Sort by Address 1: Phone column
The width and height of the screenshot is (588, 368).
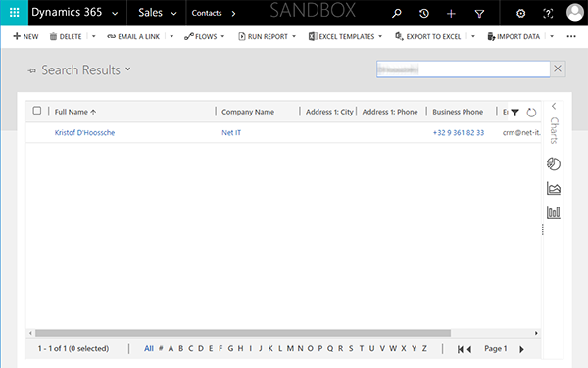(x=390, y=112)
